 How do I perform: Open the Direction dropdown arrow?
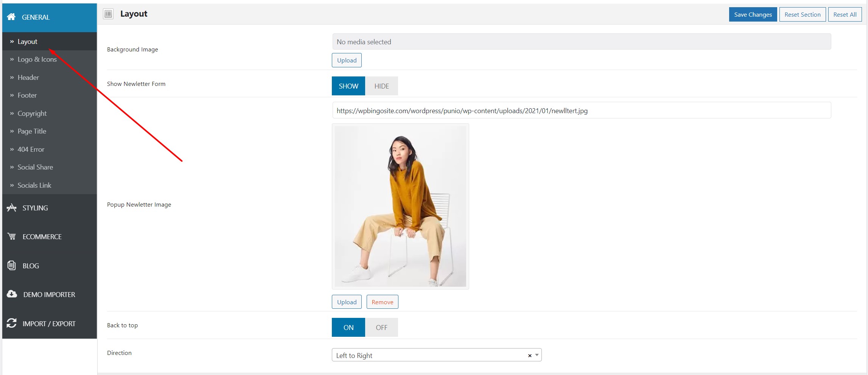537,355
